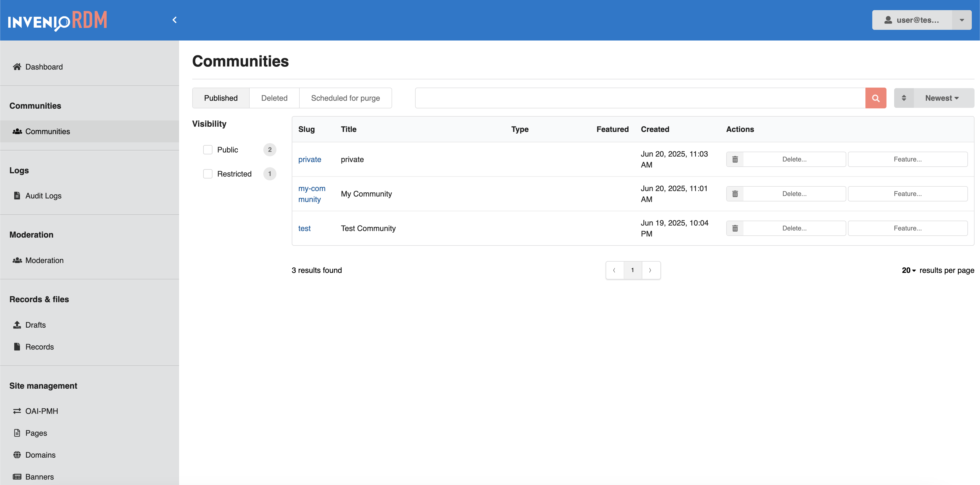Click the Records file icon
This screenshot has height=485, width=980.
(17, 347)
